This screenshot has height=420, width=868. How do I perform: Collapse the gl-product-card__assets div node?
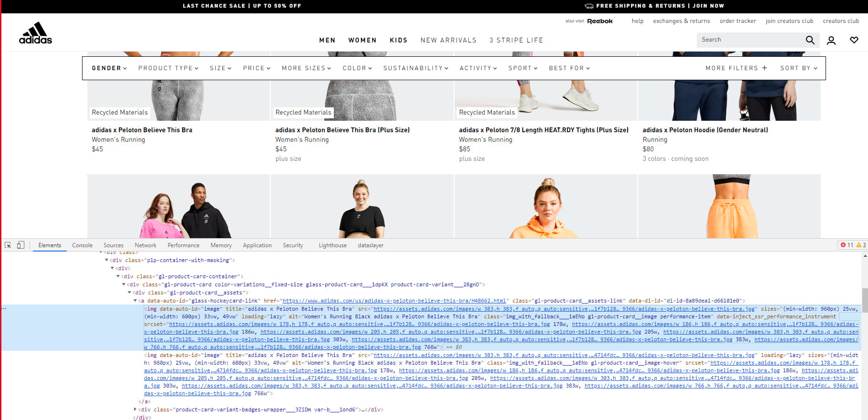(129, 293)
